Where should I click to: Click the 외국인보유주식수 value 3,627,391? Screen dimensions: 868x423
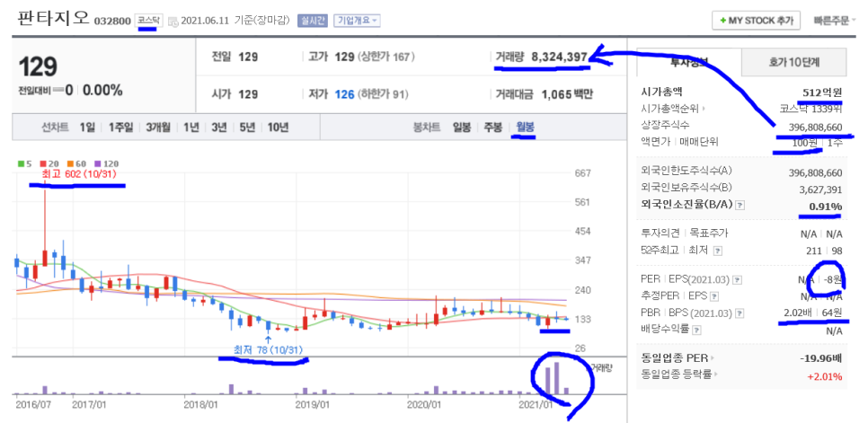[x=821, y=189]
